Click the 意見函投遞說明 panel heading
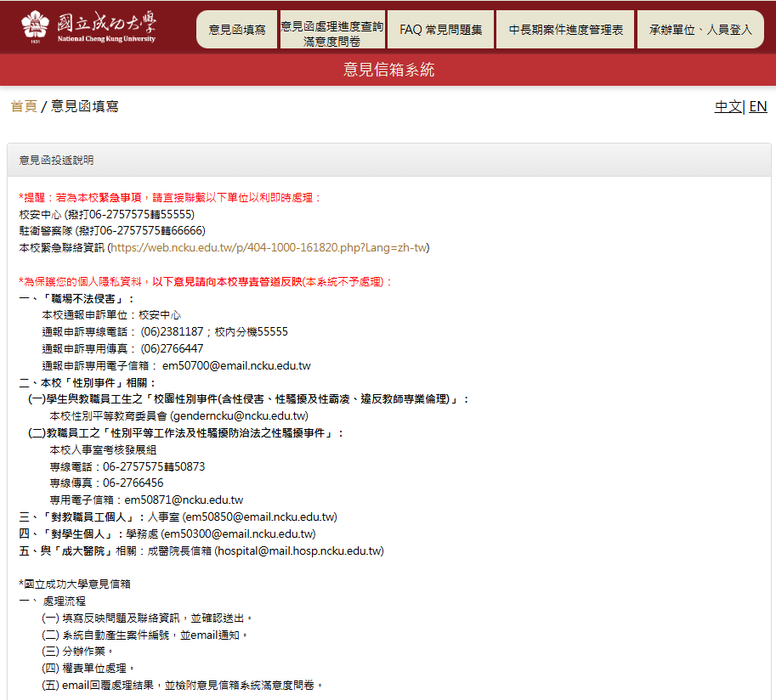This screenshot has width=776, height=700. click(57, 160)
